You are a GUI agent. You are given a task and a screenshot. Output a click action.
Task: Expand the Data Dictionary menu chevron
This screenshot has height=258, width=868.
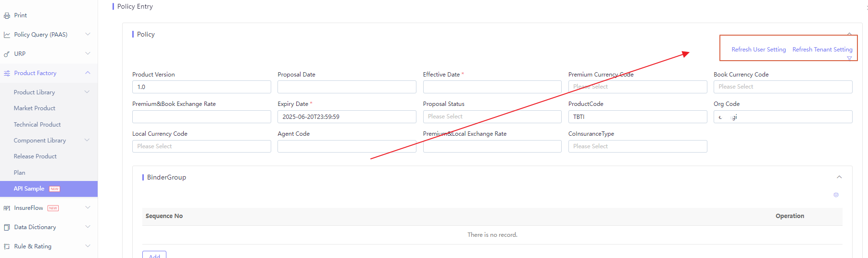click(88, 227)
